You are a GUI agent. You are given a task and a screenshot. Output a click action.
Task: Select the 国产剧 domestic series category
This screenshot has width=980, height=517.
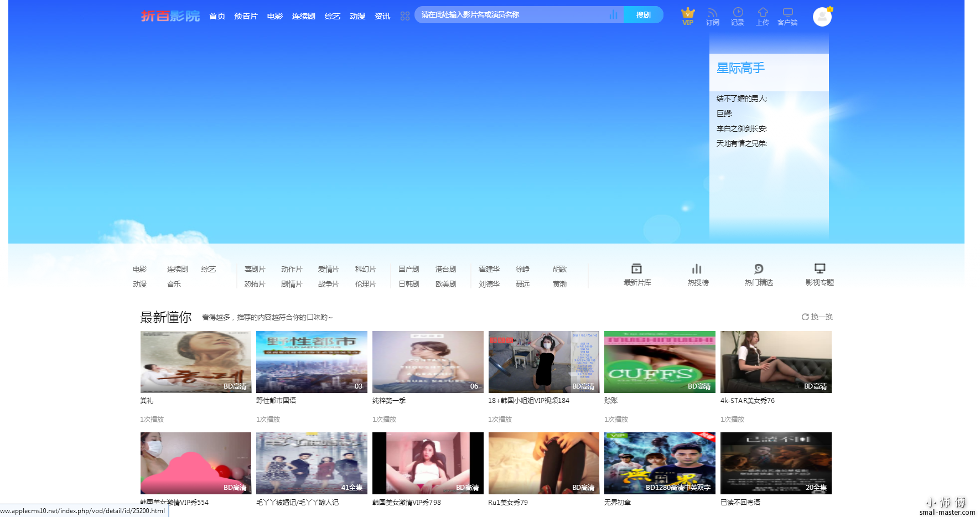coord(409,269)
